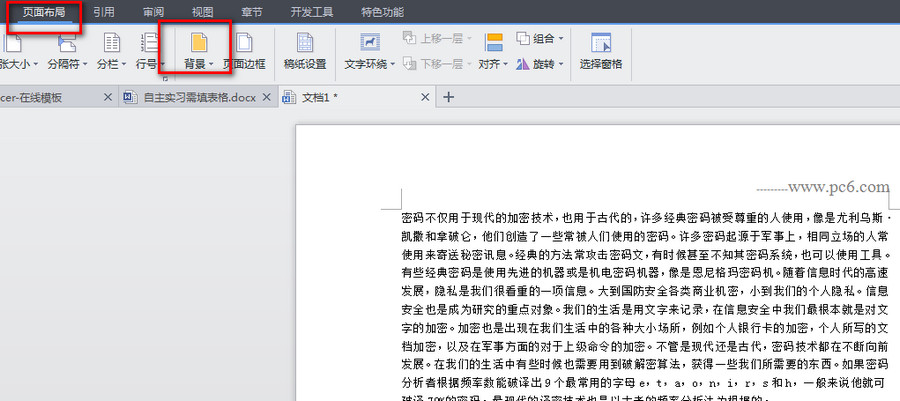Click the 分隔符 (Breaks) icon
900x401 pixels.
(68, 42)
